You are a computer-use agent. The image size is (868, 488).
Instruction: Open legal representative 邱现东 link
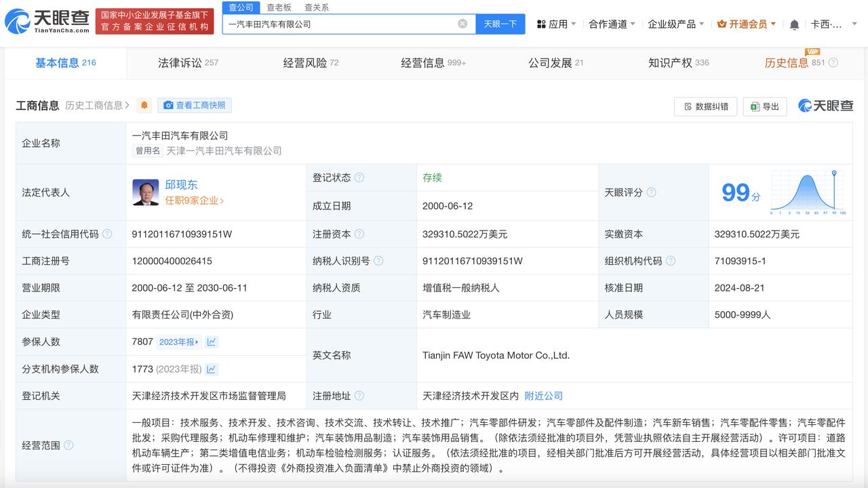(182, 184)
